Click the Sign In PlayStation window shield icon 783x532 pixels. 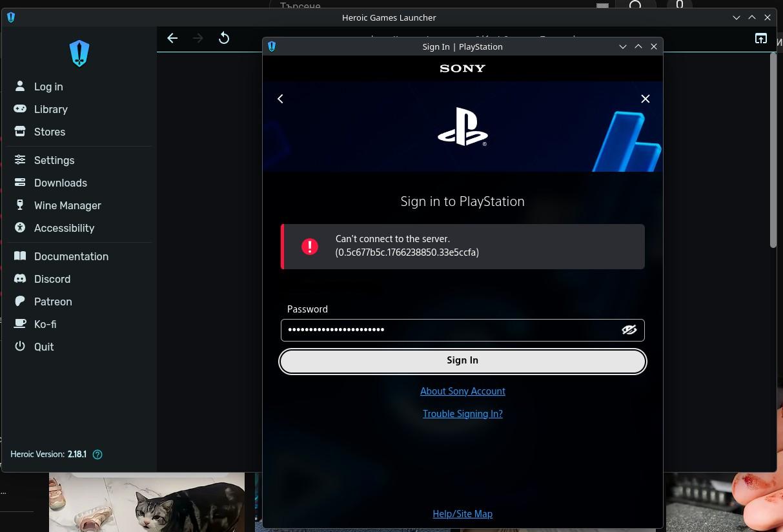pyautogui.click(x=272, y=46)
